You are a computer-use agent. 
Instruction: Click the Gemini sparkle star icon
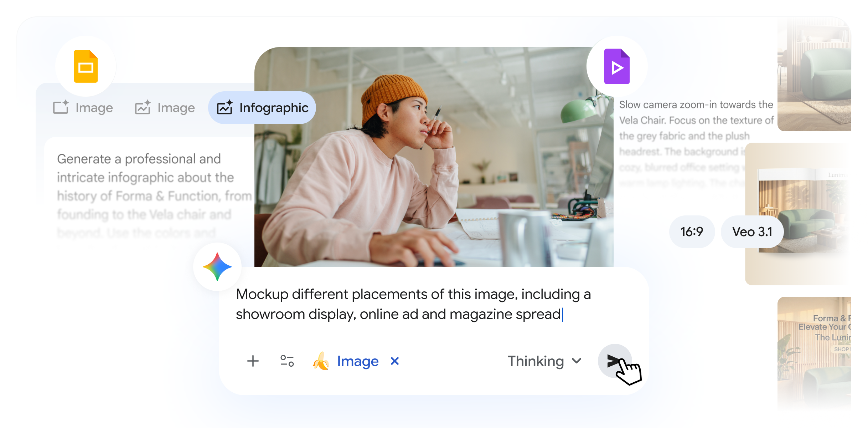(x=217, y=267)
